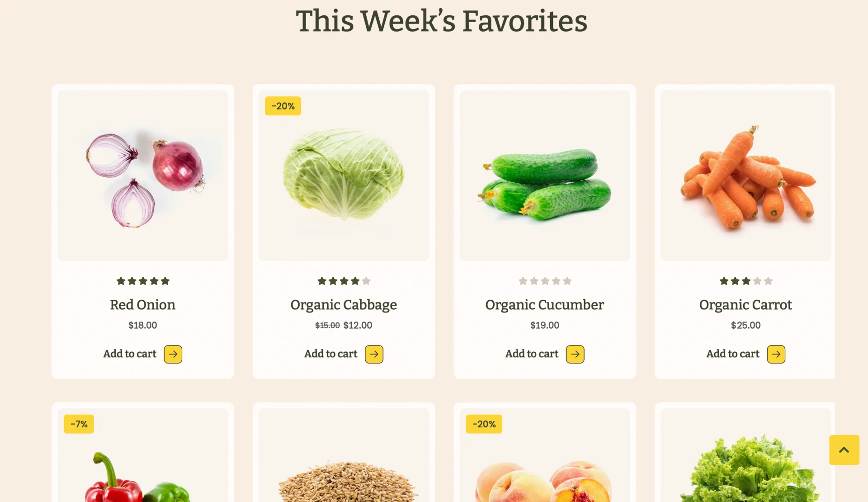Click the Organic Cabbage star rating
Viewport: 868px width, 502px height.
344,281
